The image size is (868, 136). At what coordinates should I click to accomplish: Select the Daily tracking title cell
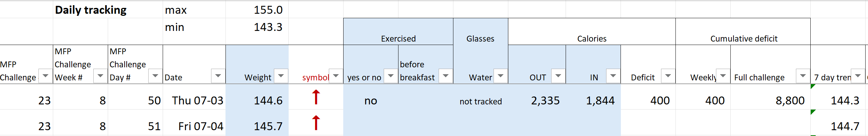pos(91,10)
